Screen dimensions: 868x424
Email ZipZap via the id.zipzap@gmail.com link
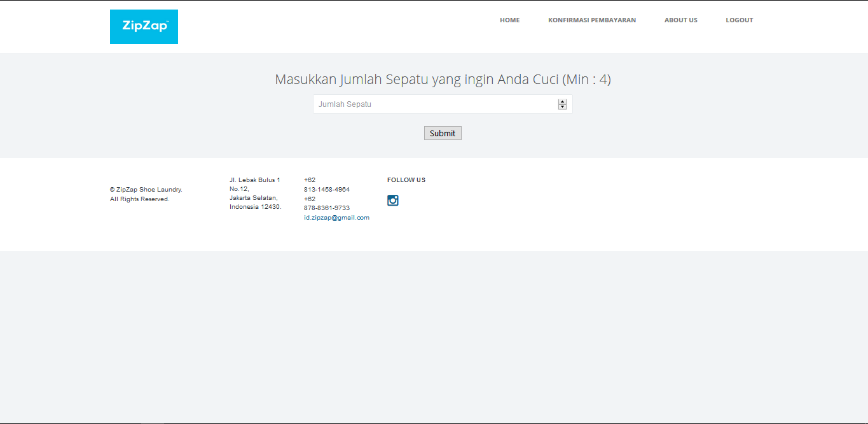(336, 217)
